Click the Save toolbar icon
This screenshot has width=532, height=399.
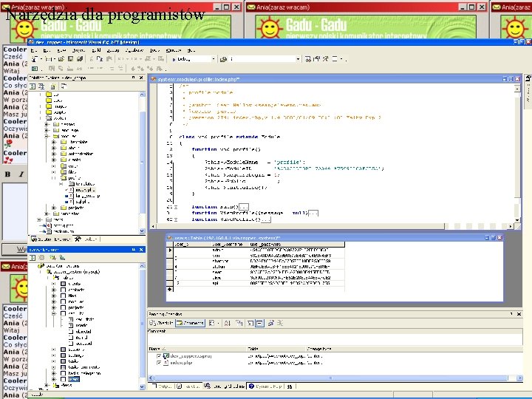click(x=71, y=59)
